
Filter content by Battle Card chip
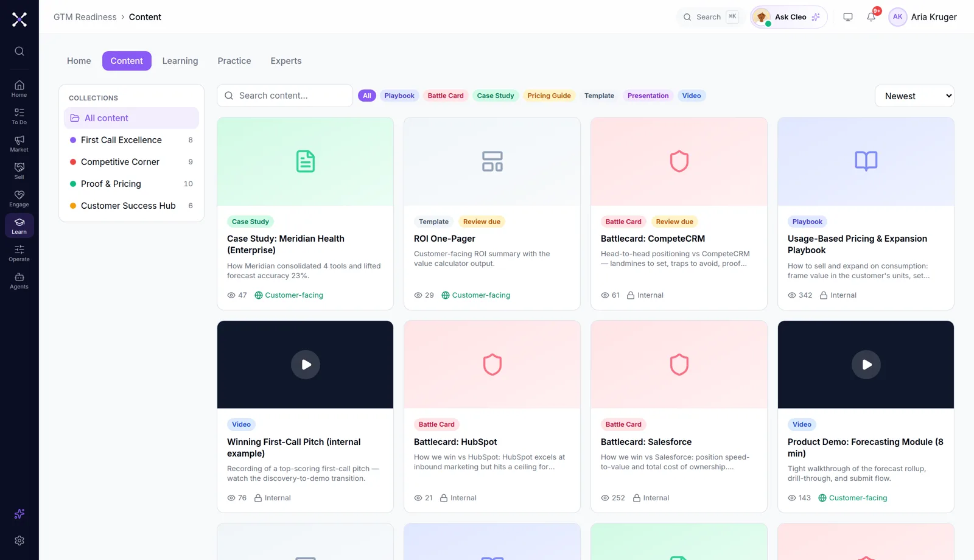(446, 96)
